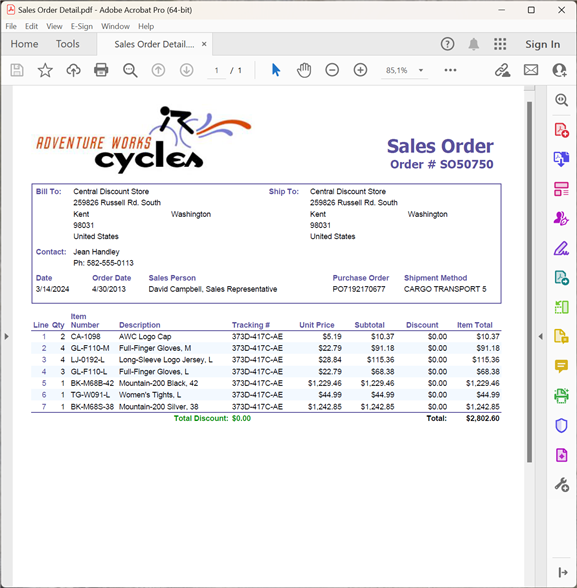The width and height of the screenshot is (577, 588).
Task: Open Send for Comments tool
Action: coord(561,278)
